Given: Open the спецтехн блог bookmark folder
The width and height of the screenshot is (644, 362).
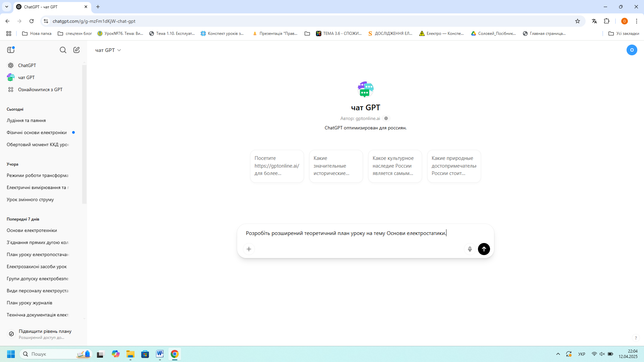Looking at the screenshot, I should [75, 34].
